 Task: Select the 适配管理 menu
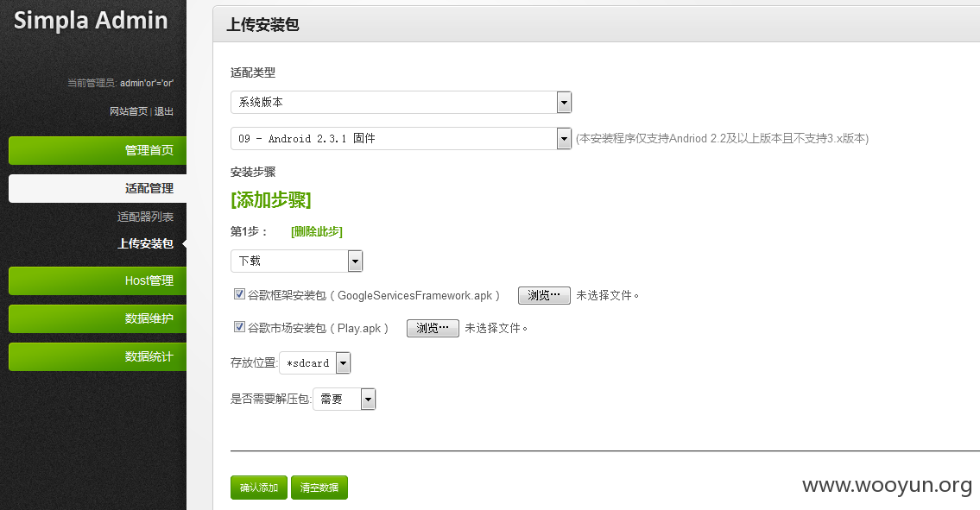coord(98,188)
